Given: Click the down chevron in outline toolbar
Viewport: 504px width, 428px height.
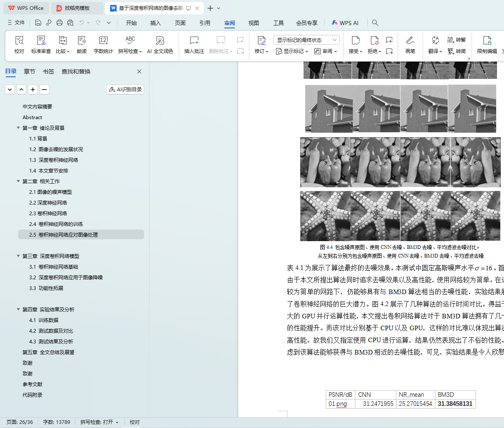Looking at the screenshot, I should coord(10,89).
